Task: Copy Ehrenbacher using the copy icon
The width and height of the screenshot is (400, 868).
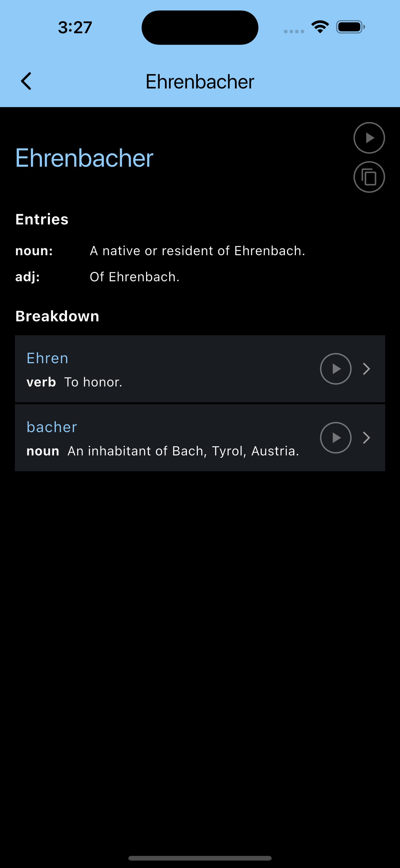Action: 369,177
